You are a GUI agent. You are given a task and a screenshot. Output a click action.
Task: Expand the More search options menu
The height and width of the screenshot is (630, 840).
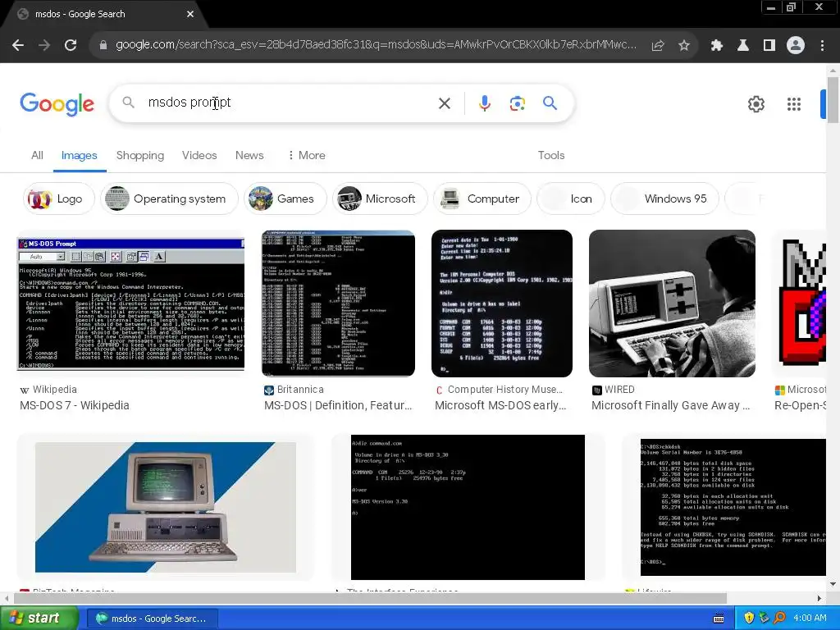pos(307,155)
